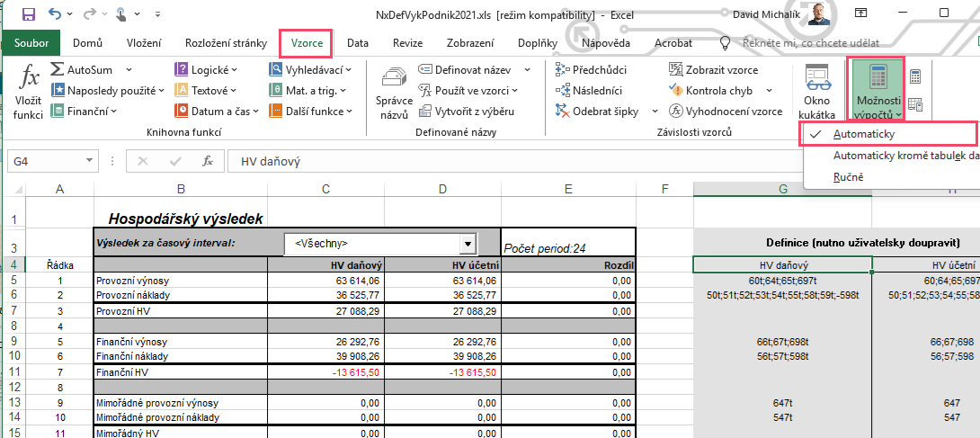Switch to the Data ribbon tab
Screen dimensions: 980x438
point(358,43)
